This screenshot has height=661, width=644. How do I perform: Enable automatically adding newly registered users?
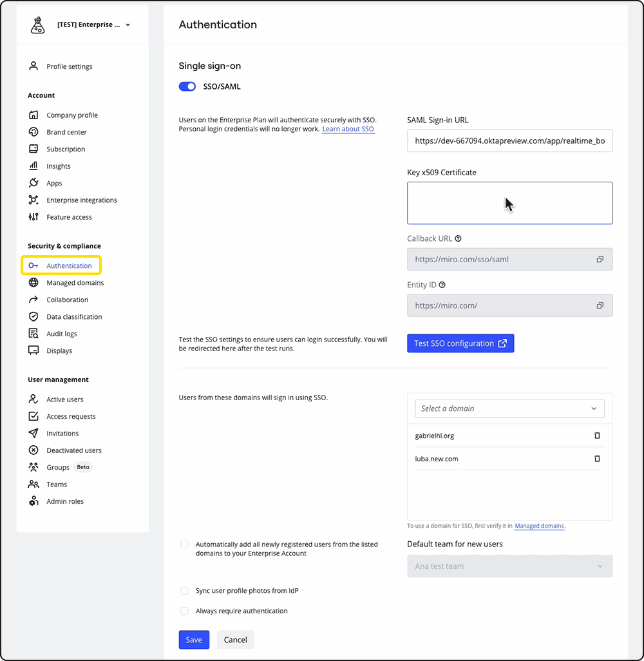tap(185, 544)
